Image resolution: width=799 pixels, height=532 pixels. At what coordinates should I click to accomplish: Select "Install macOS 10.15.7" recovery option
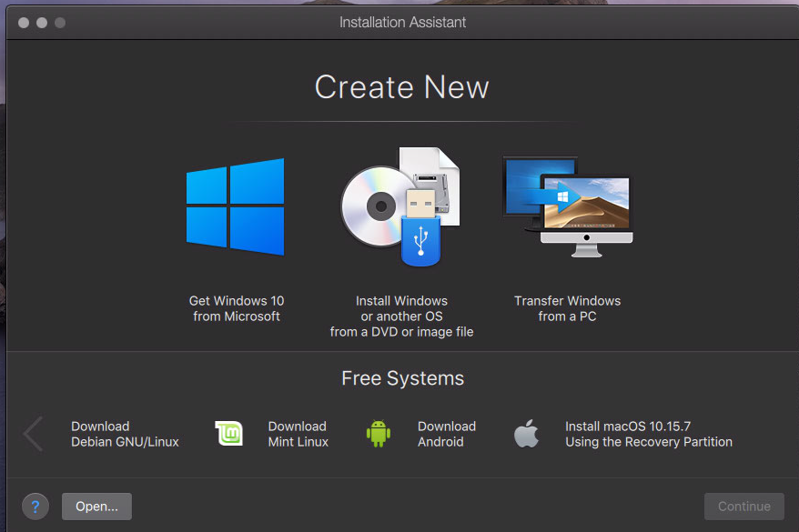(648, 434)
